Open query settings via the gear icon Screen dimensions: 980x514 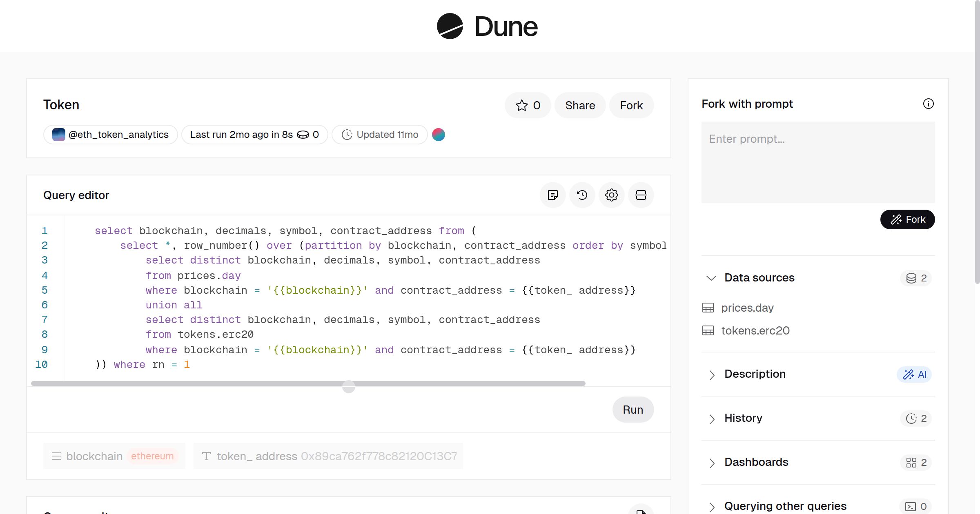pos(611,195)
